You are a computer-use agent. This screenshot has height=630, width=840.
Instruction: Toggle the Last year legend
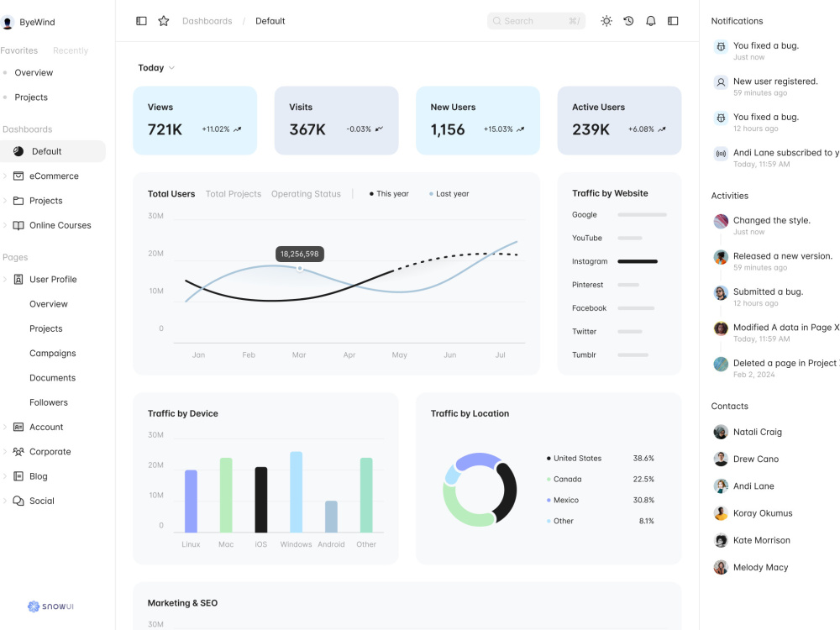coord(449,194)
